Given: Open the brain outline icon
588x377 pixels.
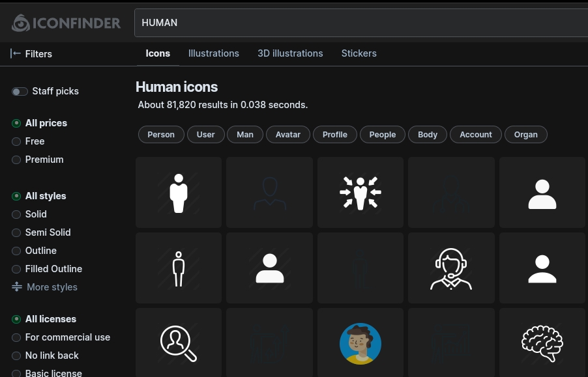Looking at the screenshot, I should coord(542,343).
